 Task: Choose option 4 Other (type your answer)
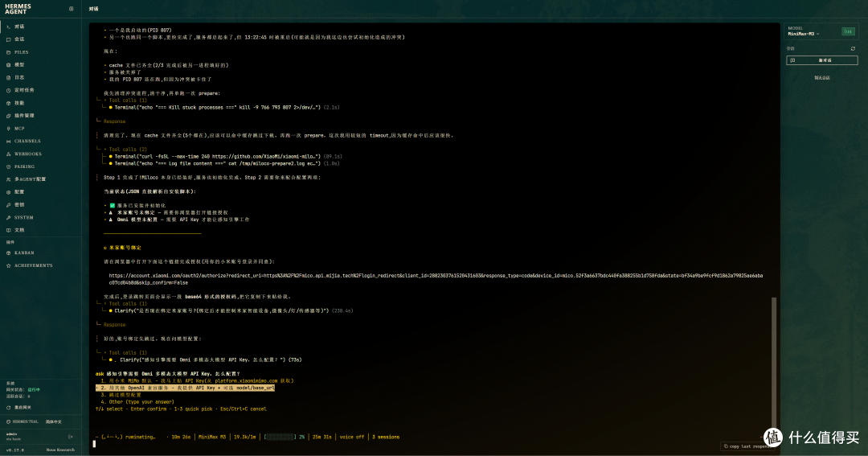point(137,401)
